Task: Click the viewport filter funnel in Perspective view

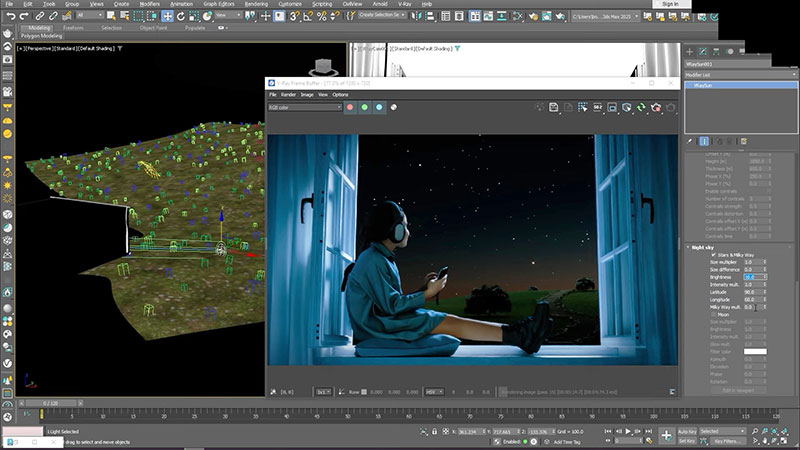Action: point(120,48)
